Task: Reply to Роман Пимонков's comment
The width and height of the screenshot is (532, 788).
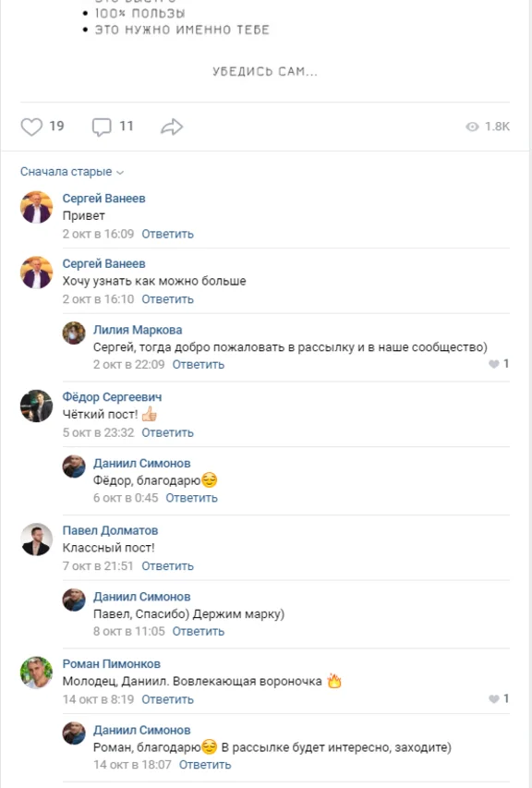Action: tap(164, 697)
